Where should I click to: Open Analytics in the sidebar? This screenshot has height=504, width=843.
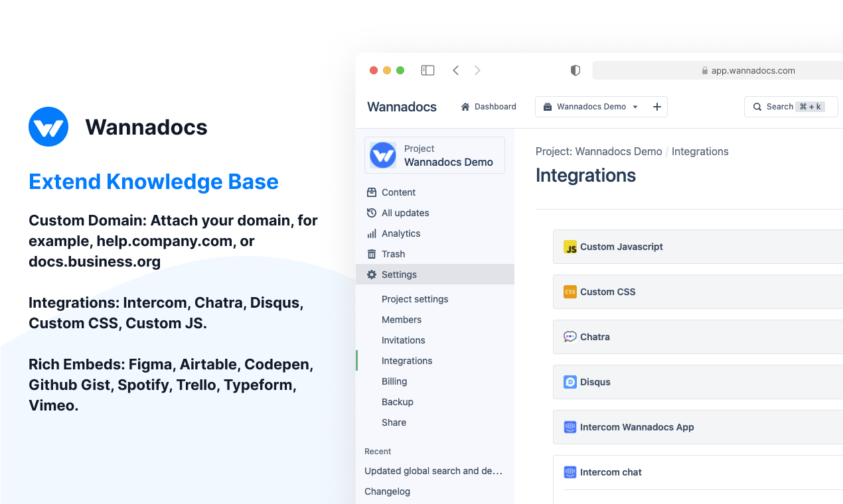click(x=435, y=233)
